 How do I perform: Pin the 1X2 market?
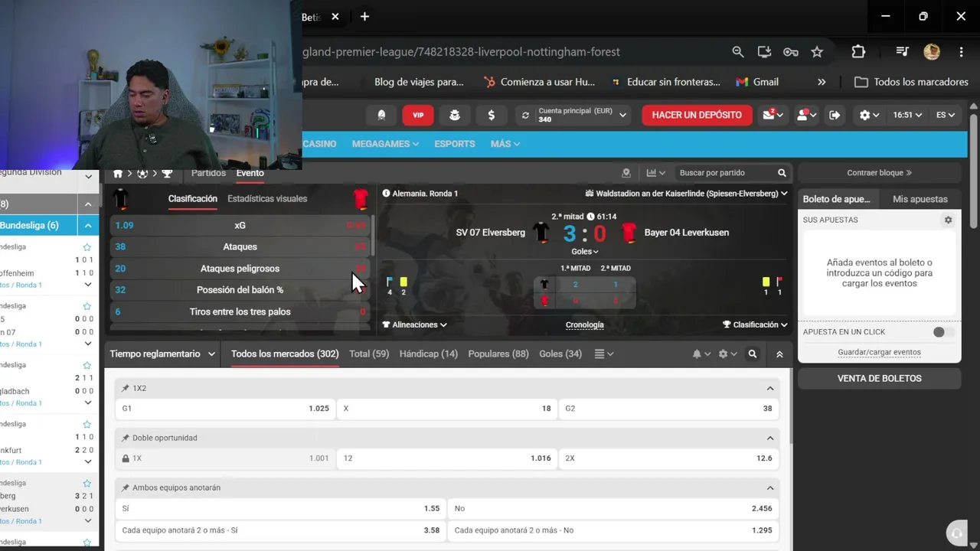click(x=126, y=389)
